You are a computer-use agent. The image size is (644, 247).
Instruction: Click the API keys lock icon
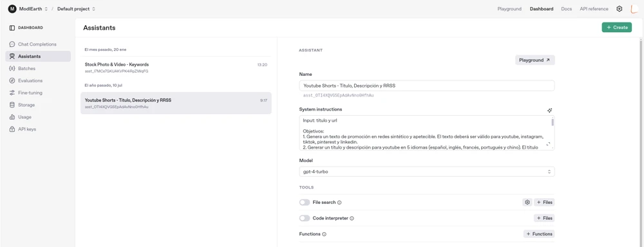12,129
